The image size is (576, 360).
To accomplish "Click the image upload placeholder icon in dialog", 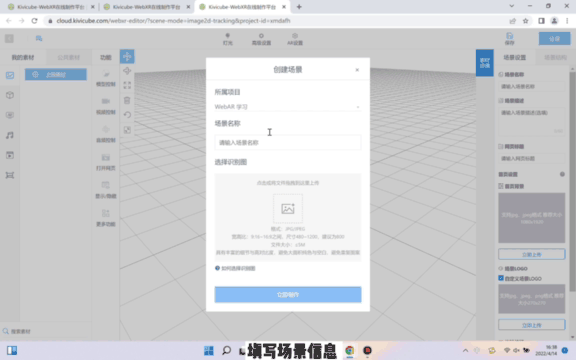I will pos(288,209).
